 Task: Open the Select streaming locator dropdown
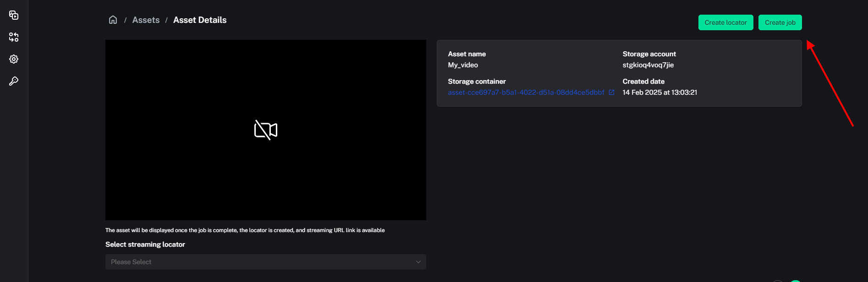(x=266, y=262)
